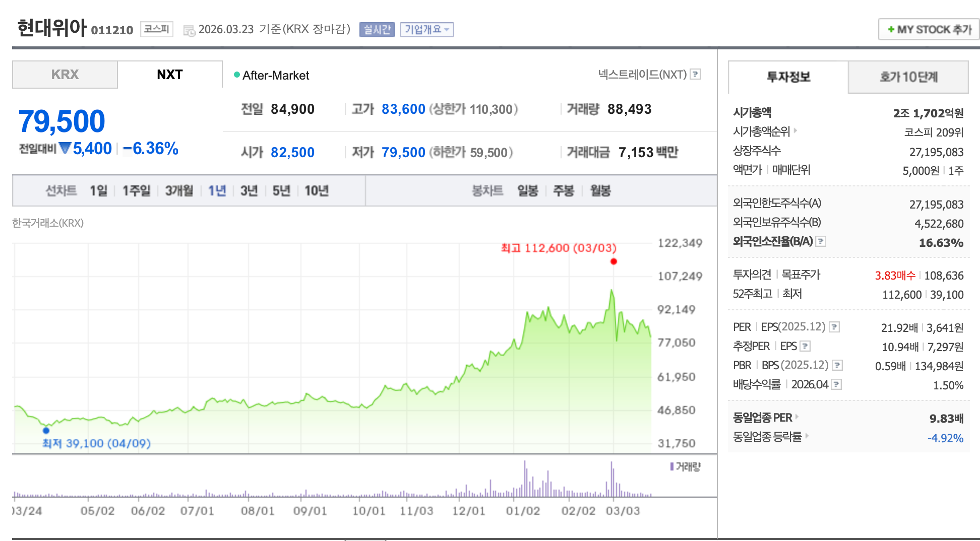
Task: Click the change rate −6.36%
Action: coord(151,149)
